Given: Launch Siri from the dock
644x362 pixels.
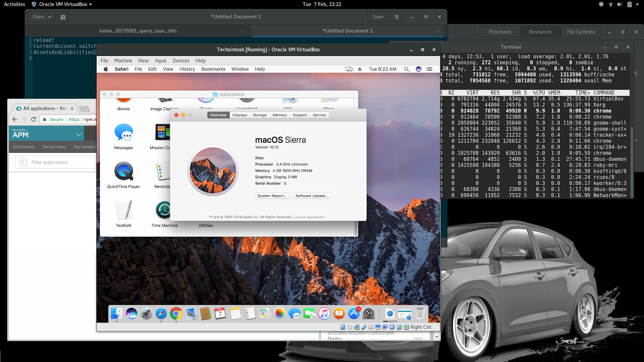Looking at the screenshot, I should (x=131, y=314).
